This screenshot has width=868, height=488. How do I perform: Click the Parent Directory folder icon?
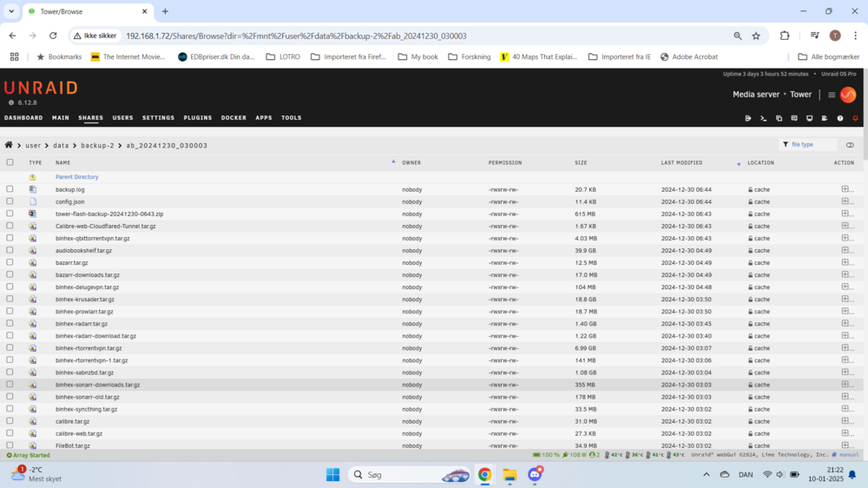[33, 177]
